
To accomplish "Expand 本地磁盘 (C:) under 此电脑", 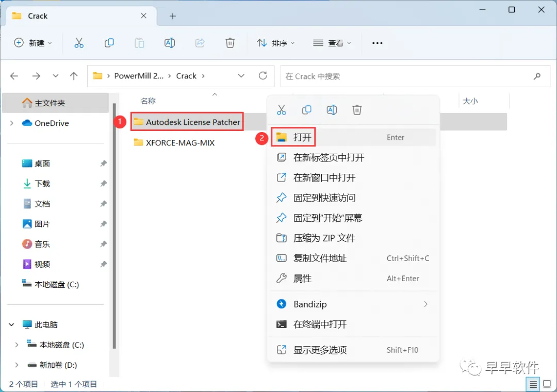I will click(x=17, y=345).
